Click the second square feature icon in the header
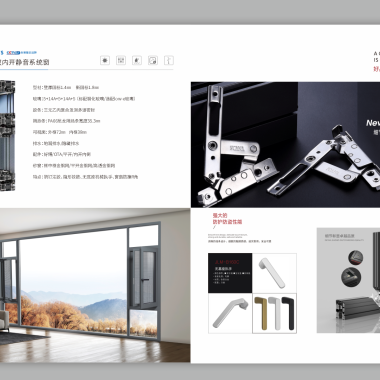380x380 pixels. coord(121,60)
